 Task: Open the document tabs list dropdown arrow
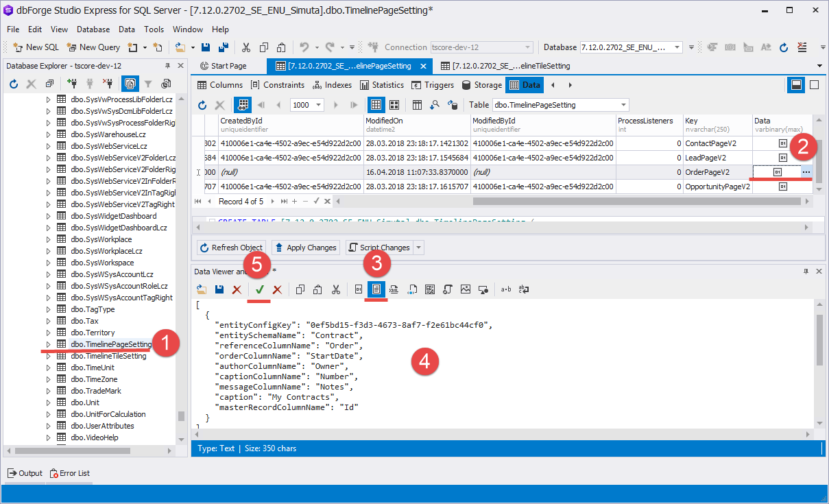point(820,66)
